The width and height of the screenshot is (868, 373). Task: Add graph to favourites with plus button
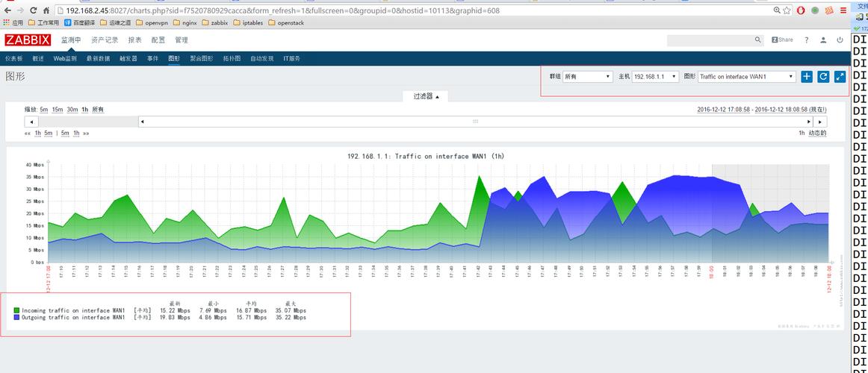[807, 77]
